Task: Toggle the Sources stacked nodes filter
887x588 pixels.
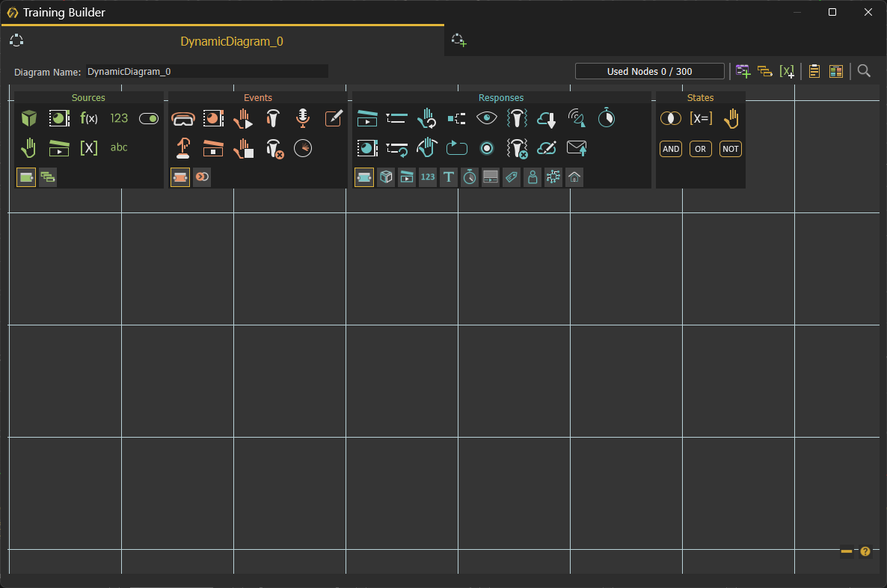Action: pyautogui.click(x=48, y=177)
